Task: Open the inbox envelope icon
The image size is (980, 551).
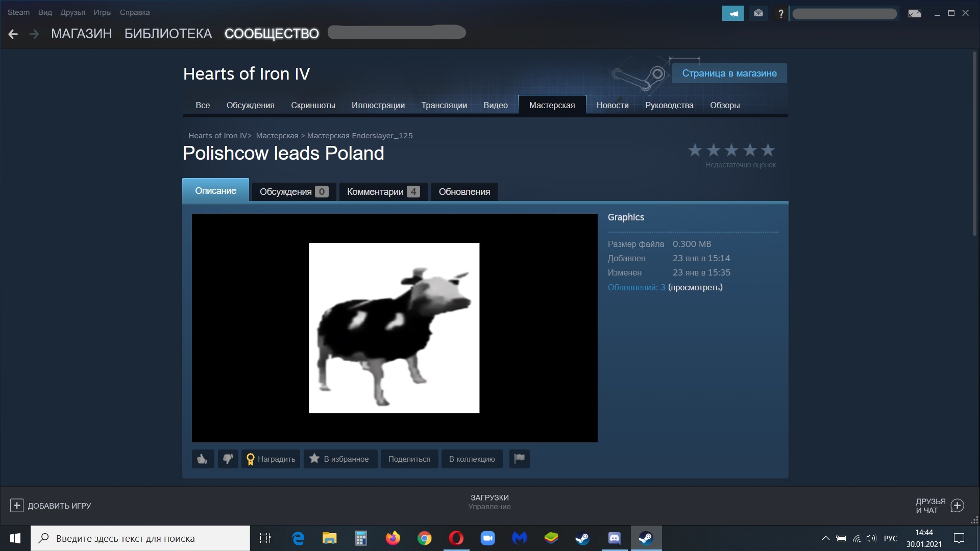Action: pos(758,14)
